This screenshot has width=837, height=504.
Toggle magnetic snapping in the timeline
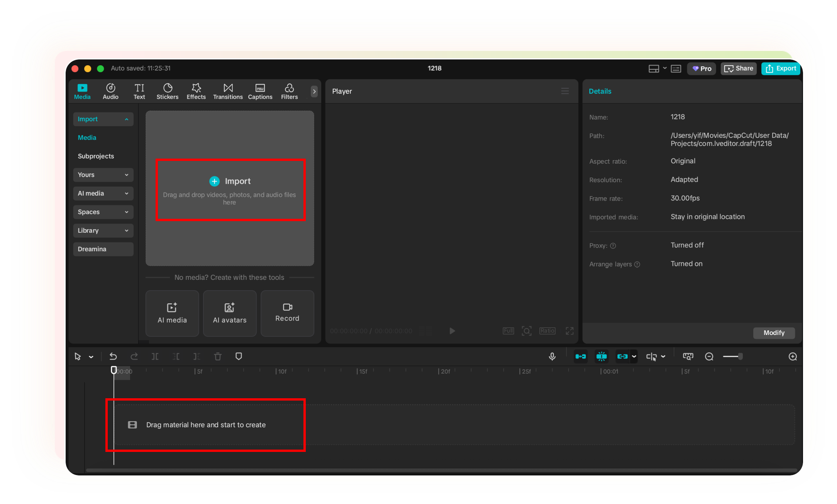[x=580, y=356]
